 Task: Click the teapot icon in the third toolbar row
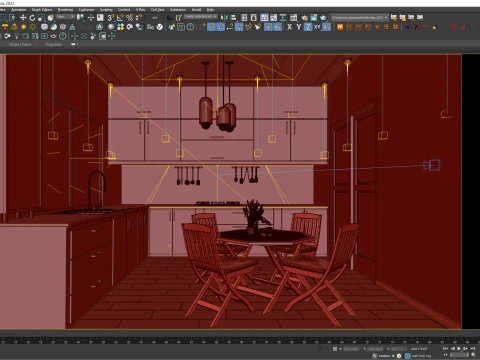click(x=53, y=36)
